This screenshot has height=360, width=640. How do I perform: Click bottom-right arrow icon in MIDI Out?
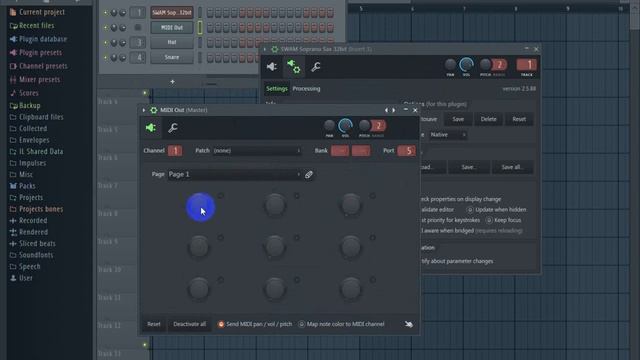[x=409, y=324]
